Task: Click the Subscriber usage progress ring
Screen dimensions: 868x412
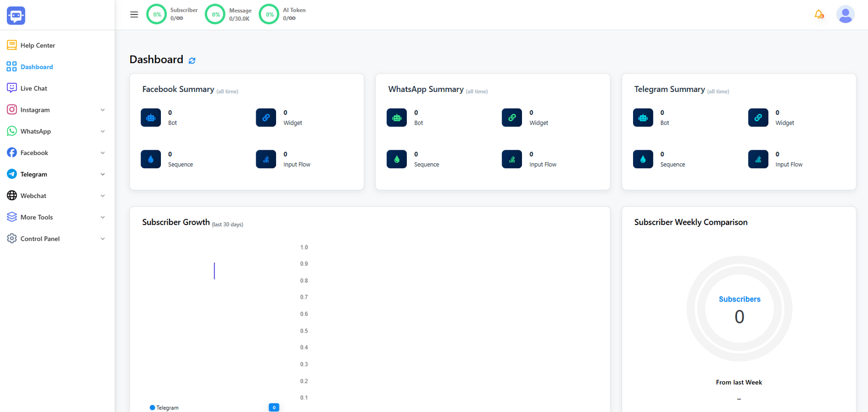Action: pyautogui.click(x=156, y=14)
